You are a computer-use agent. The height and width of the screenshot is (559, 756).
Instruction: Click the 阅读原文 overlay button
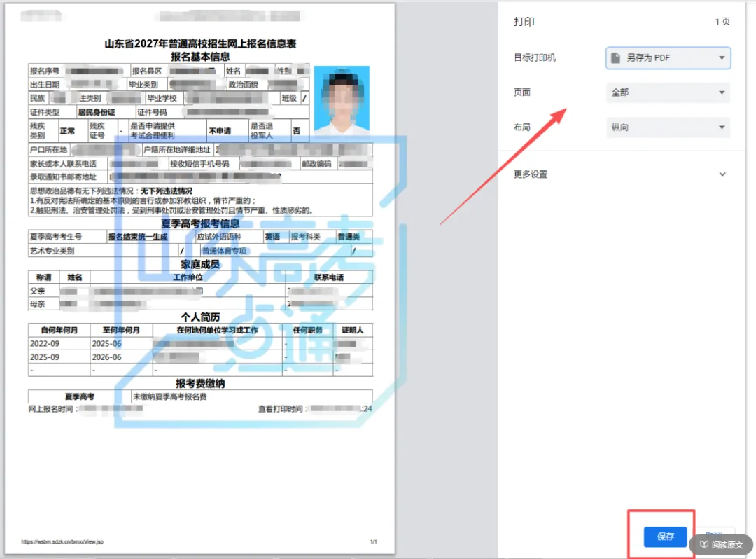(x=722, y=544)
